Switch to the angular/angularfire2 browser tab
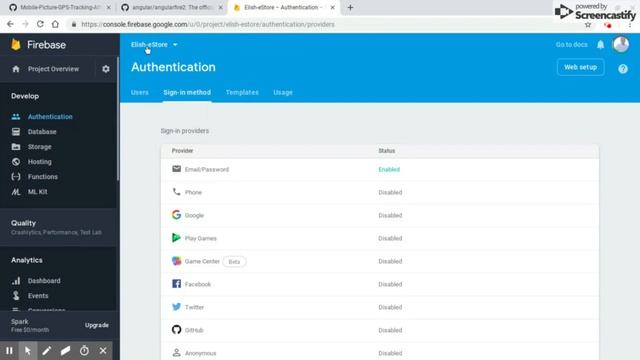The height and width of the screenshot is (360, 640). (171, 7)
